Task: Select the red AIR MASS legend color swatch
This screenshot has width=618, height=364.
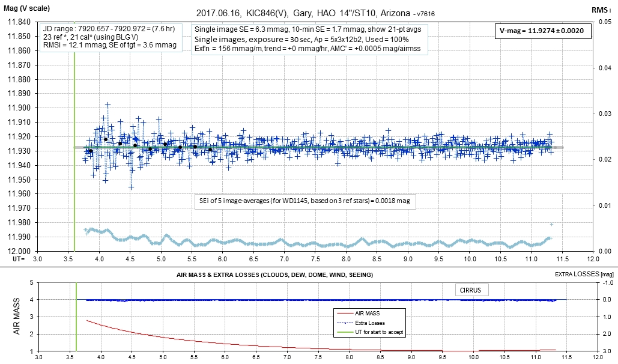Action: coord(345,313)
